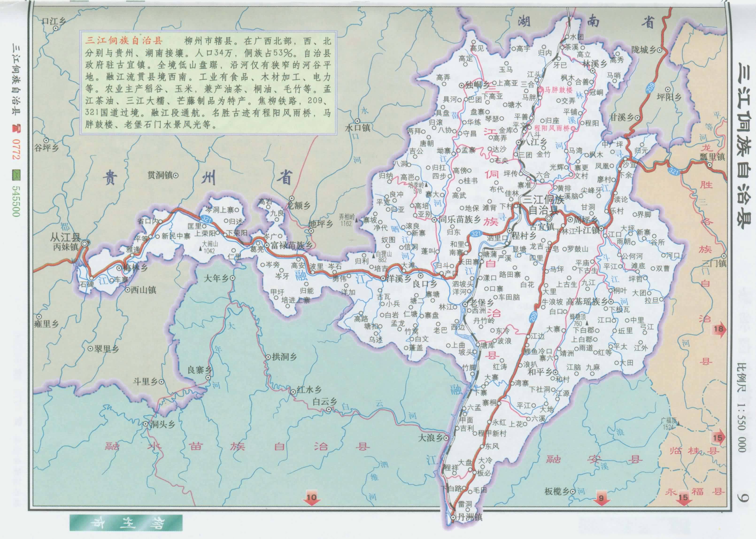Click the green upside-down 柳州市 tab
Image resolution: width=756 pixels, height=539 pixels.
tap(126, 522)
